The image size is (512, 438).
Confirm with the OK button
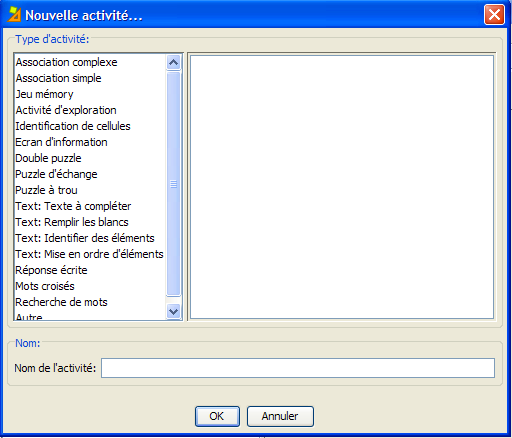pyautogui.click(x=217, y=416)
